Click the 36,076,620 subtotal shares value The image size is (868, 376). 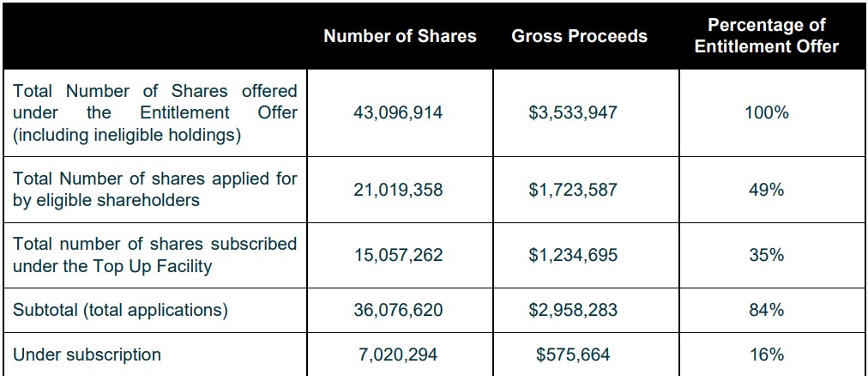[398, 310]
